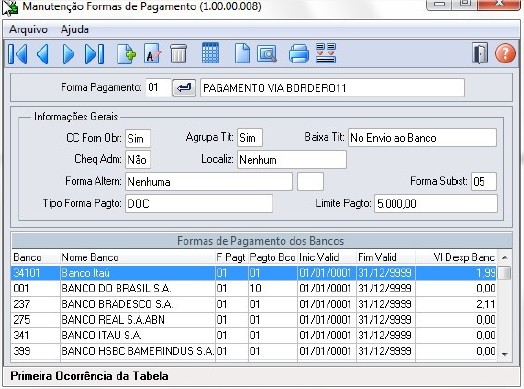524x389 pixels.
Task: Jump to the last record
Action: (95, 53)
